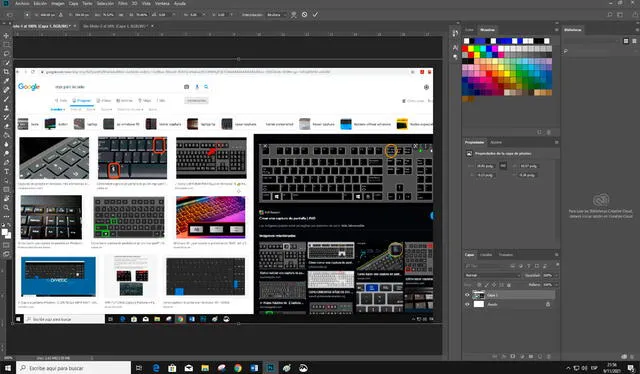Click the lock icon on the Fondo layer

(548, 304)
